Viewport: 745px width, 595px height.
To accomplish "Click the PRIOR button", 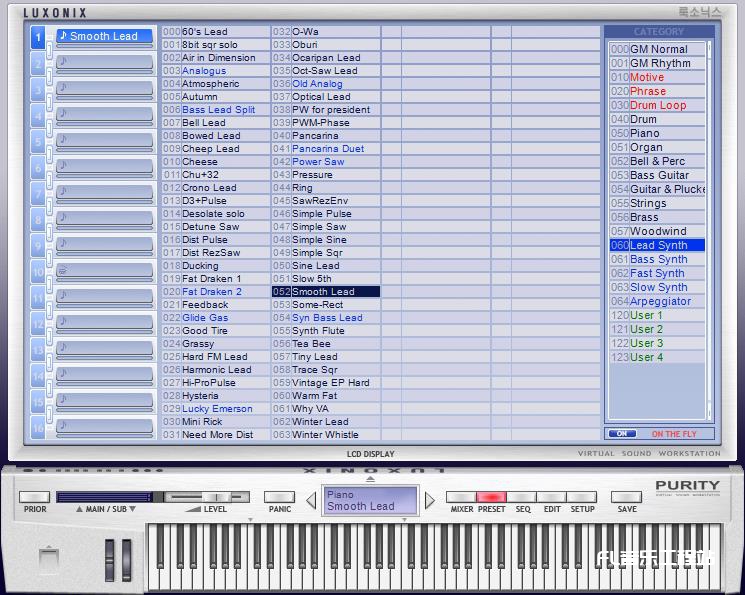I will click(34, 497).
